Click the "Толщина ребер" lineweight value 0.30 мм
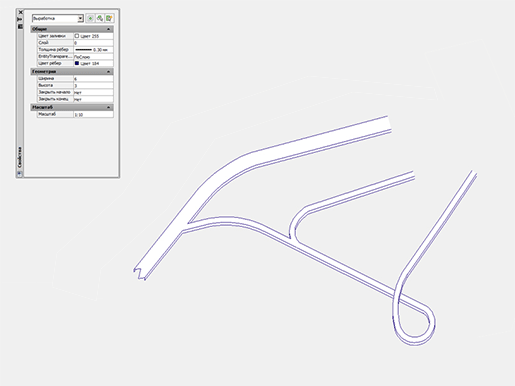 93,50
